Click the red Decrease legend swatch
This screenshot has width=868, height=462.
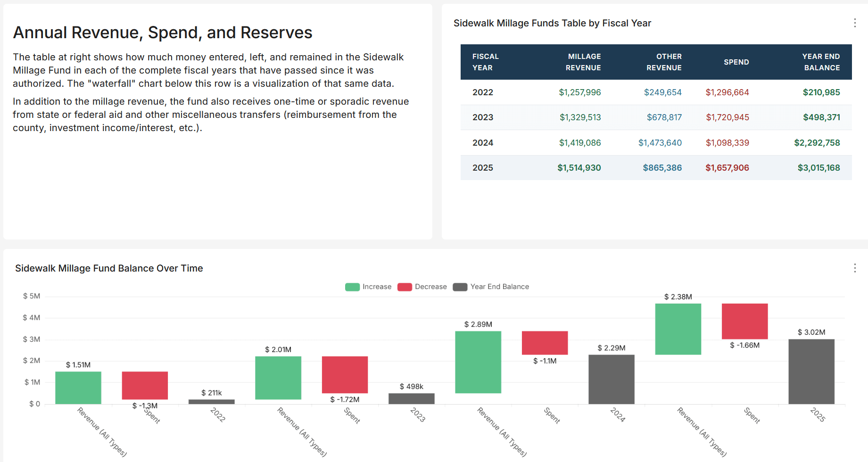(x=405, y=287)
